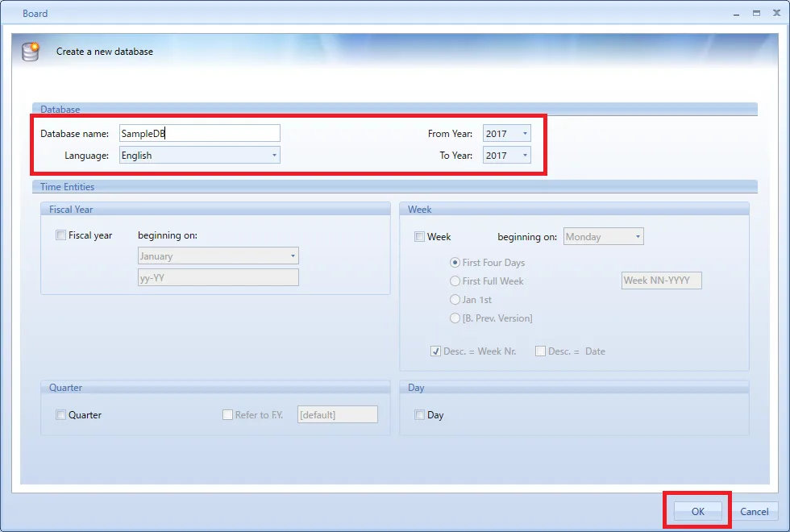
Task: Expand the To Year dropdown
Action: (507, 156)
